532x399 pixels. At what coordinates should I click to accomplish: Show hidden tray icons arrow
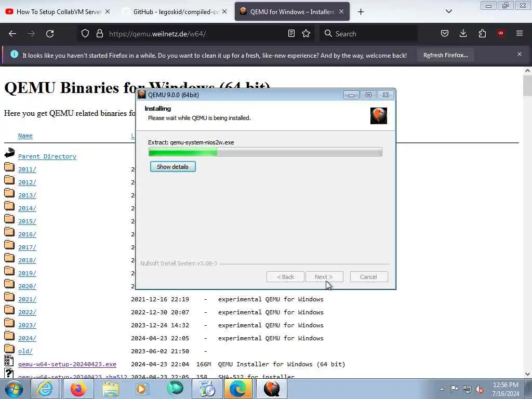pyautogui.click(x=442, y=389)
